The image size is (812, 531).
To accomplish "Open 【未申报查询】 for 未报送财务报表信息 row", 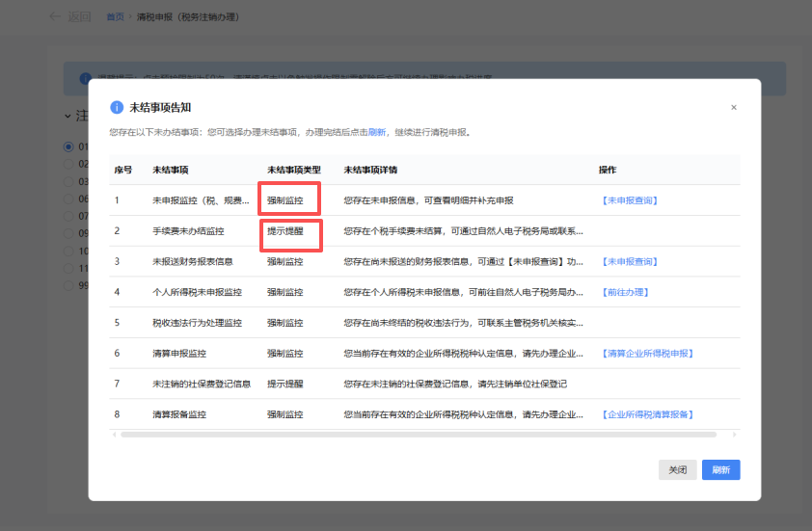I will pyautogui.click(x=629, y=261).
